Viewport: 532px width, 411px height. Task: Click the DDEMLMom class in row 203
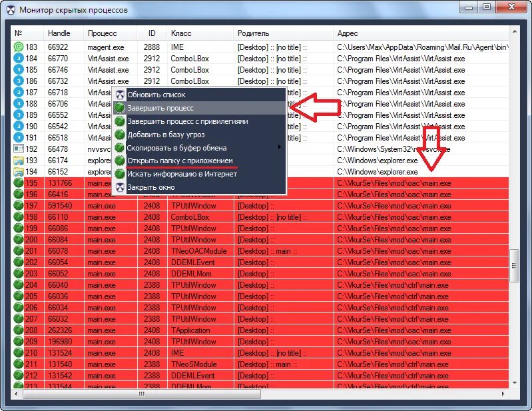tap(191, 274)
